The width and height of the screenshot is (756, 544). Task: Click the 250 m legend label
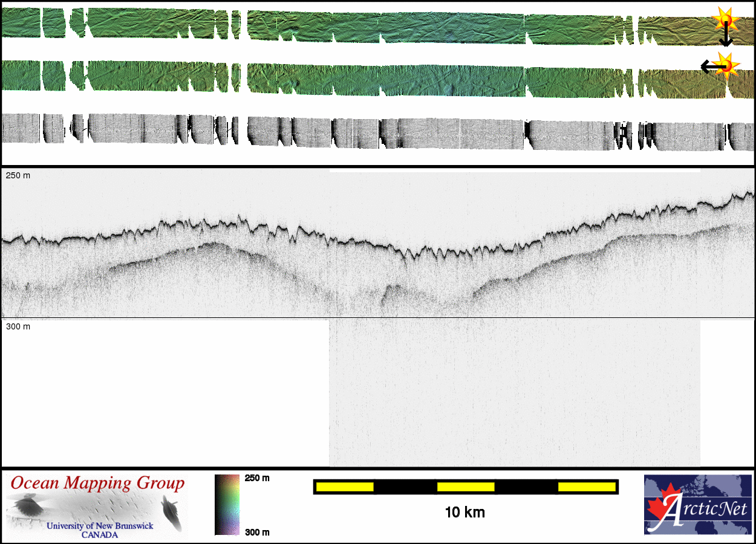coord(257,478)
